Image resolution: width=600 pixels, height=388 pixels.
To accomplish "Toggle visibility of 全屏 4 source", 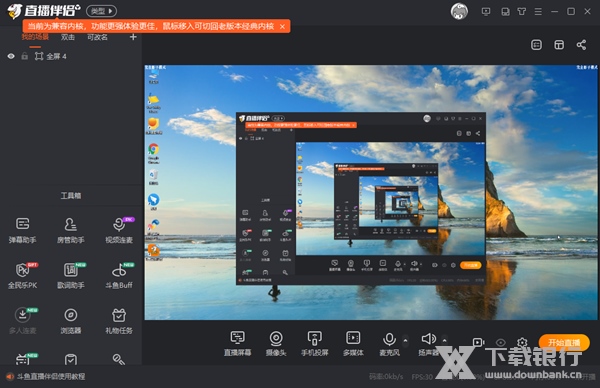I will coord(11,56).
